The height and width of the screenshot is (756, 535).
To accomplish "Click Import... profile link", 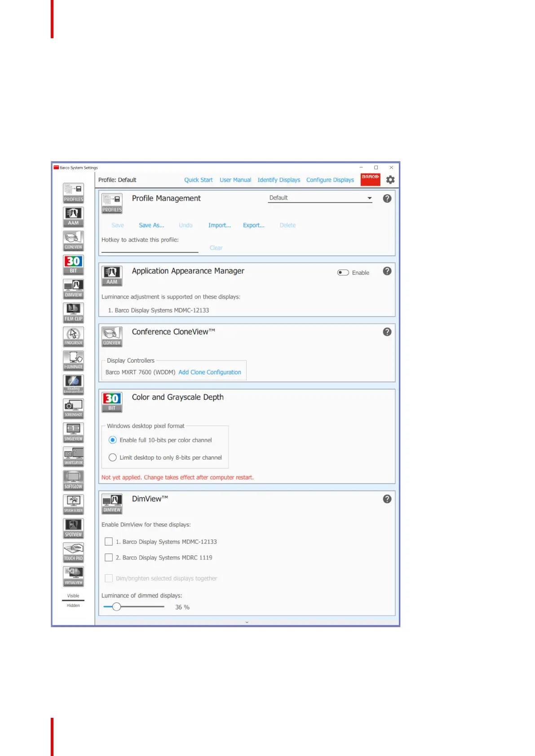I will 220,225.
